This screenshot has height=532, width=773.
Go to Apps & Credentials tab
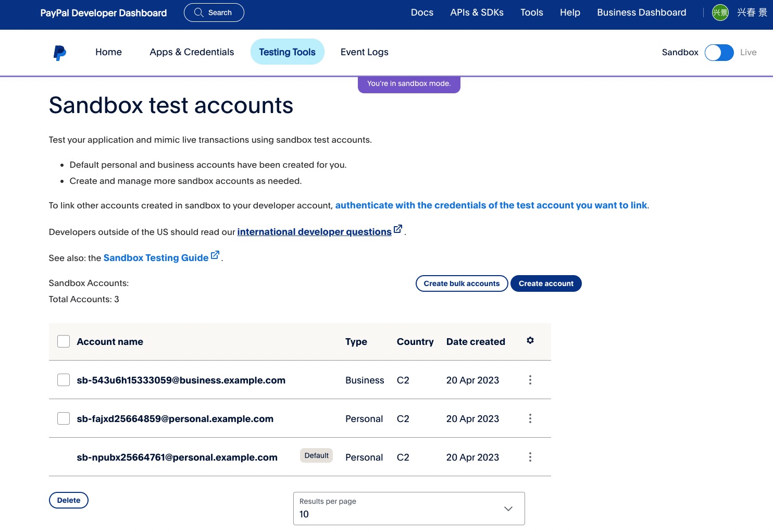192,52
